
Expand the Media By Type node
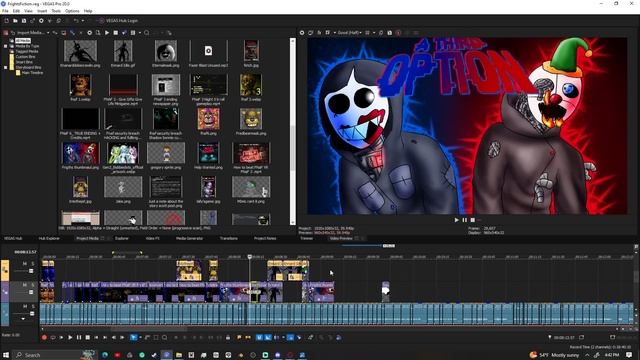tap(6, 46)
